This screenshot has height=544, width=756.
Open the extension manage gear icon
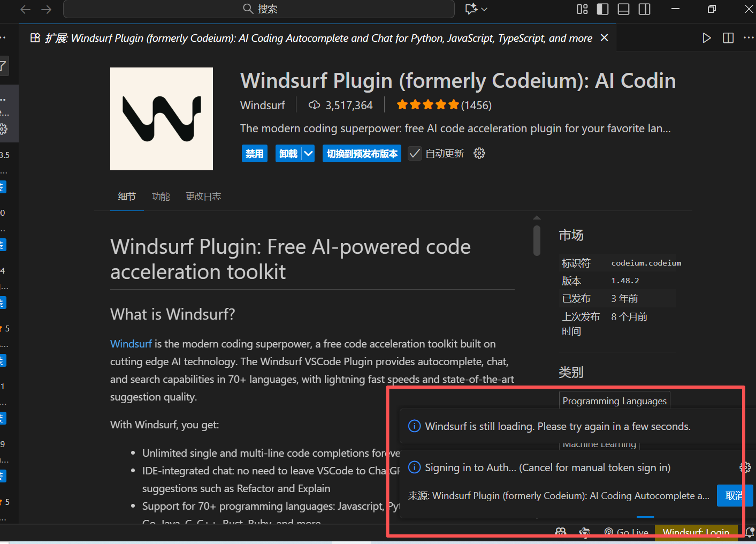pos(479,154)
